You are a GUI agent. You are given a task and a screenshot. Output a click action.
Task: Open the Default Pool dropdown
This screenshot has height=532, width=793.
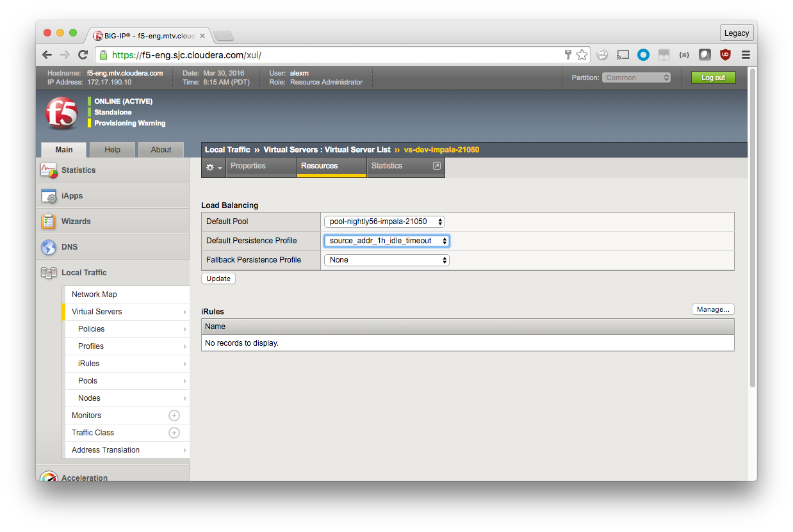384,222
